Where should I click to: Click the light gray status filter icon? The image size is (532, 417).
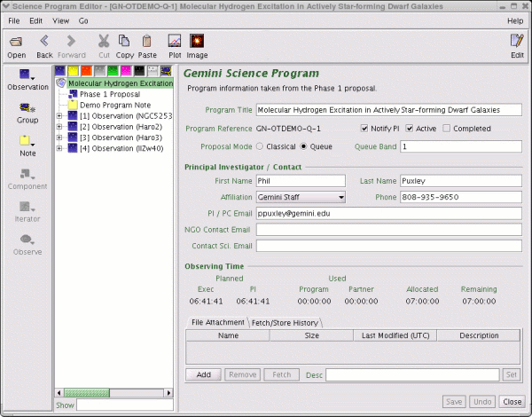pos(153,71)
